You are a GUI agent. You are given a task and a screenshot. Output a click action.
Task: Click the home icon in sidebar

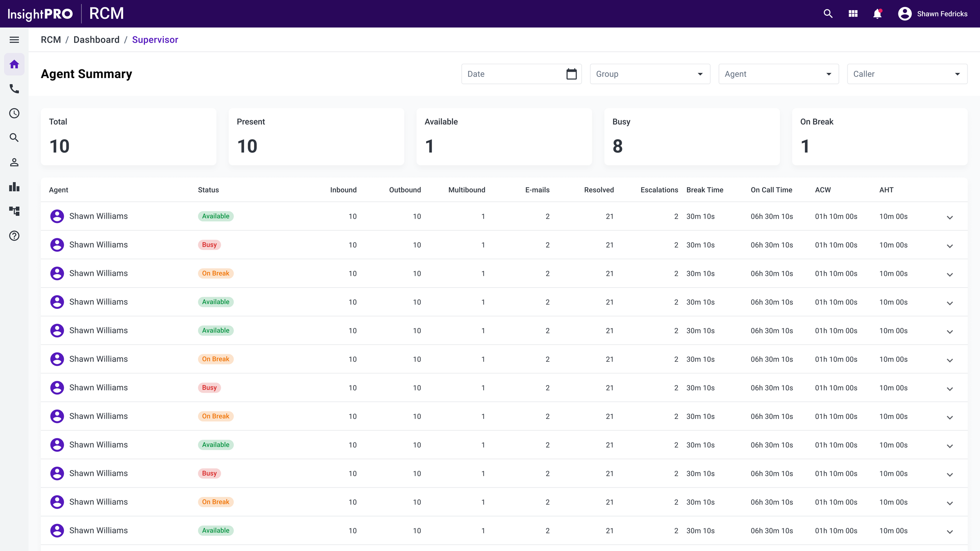point(14,64)
